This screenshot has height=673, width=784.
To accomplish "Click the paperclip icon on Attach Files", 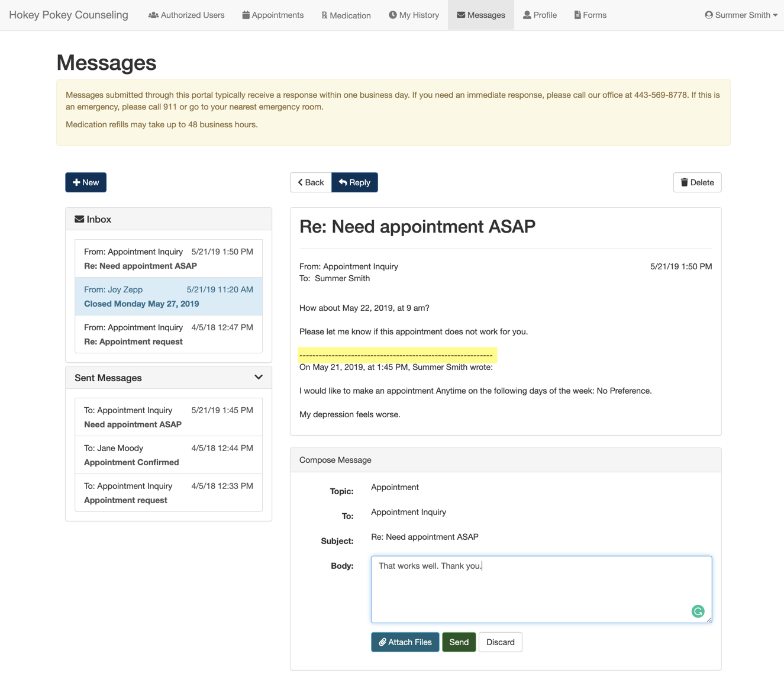I will point(382,642).
